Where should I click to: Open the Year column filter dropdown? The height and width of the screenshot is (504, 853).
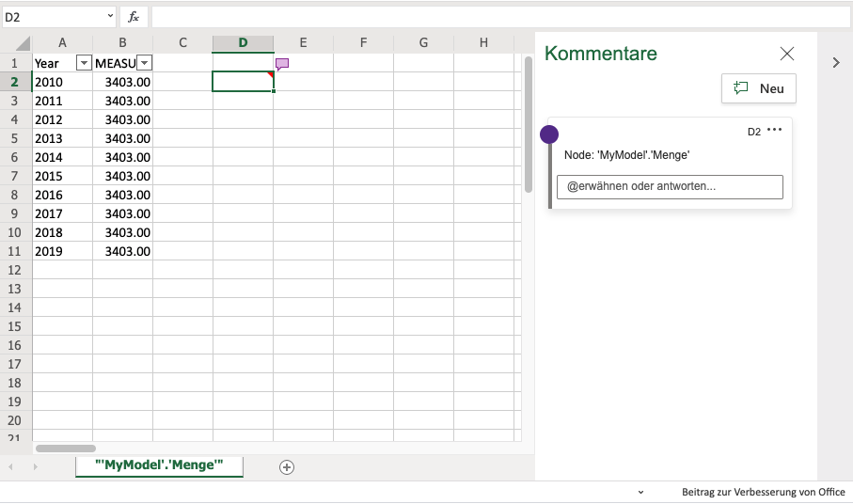[x=84, y=63]
